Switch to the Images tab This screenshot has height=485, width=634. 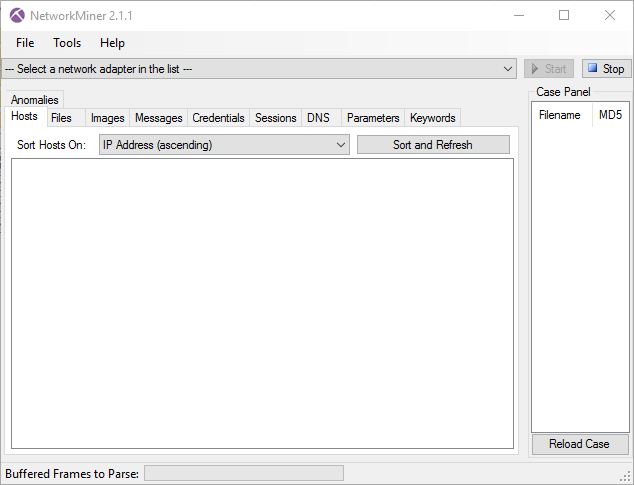tap(107, 118)
